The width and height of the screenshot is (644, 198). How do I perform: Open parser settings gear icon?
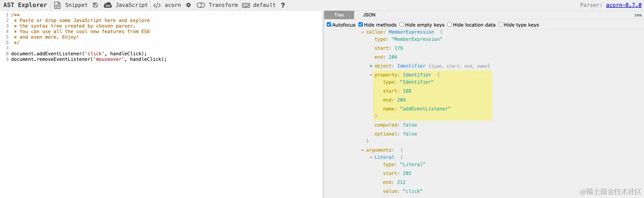(188, 5)
